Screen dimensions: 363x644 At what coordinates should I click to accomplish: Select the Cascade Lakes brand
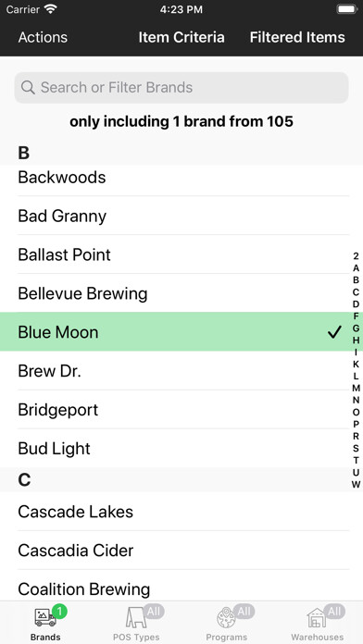tap(181, 512)
